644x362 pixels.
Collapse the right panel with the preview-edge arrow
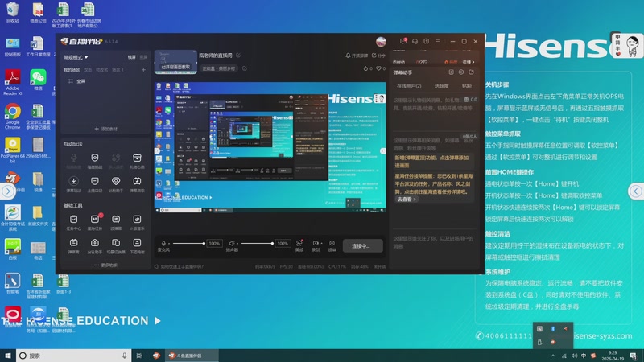click(x=383, y=150)
